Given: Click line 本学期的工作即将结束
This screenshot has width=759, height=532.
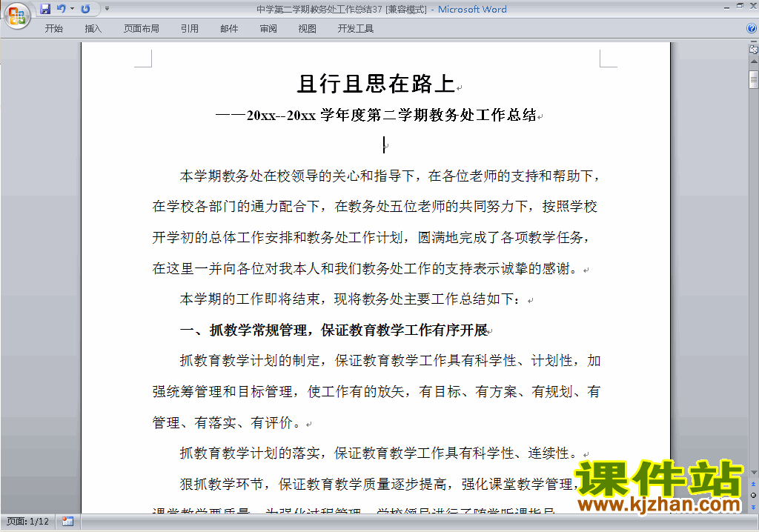Looking at the screenshot, I should [x=351, y=299].
